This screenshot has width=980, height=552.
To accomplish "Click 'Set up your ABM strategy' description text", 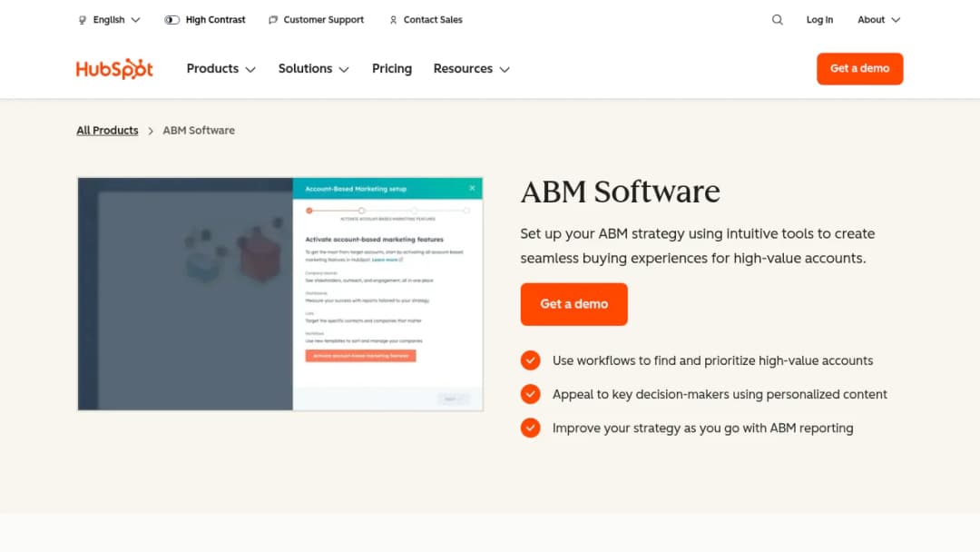I will (698, 246).
